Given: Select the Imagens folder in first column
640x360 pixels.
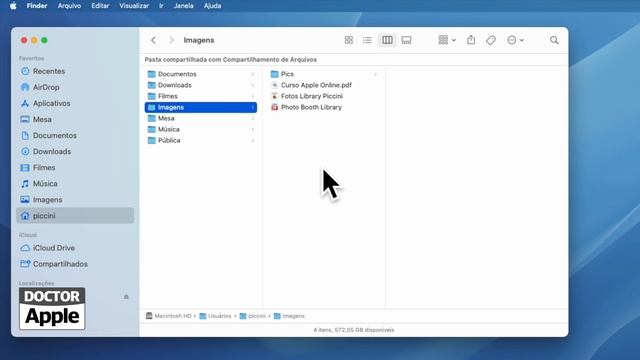Looking at the screenshot, I should coord(201,107).
